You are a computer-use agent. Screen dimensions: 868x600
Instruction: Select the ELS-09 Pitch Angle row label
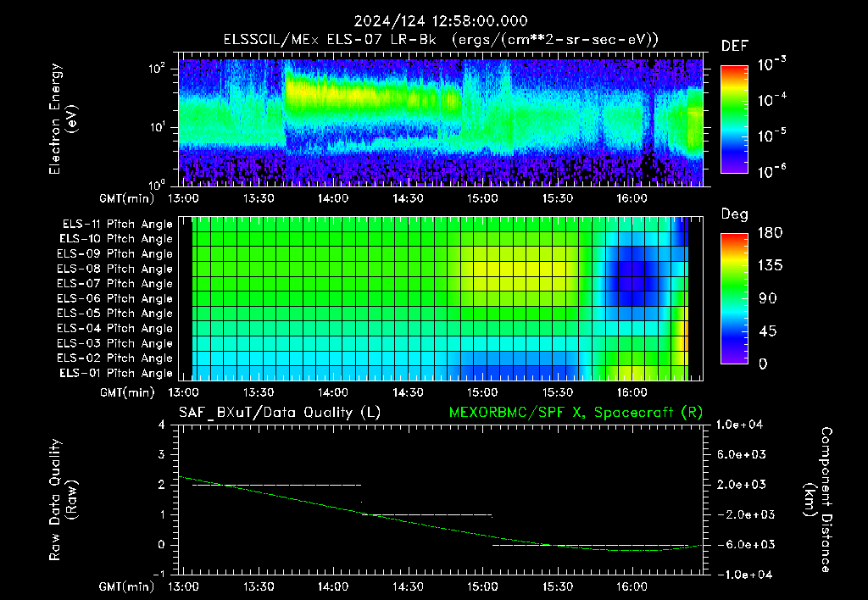point(115,254)
